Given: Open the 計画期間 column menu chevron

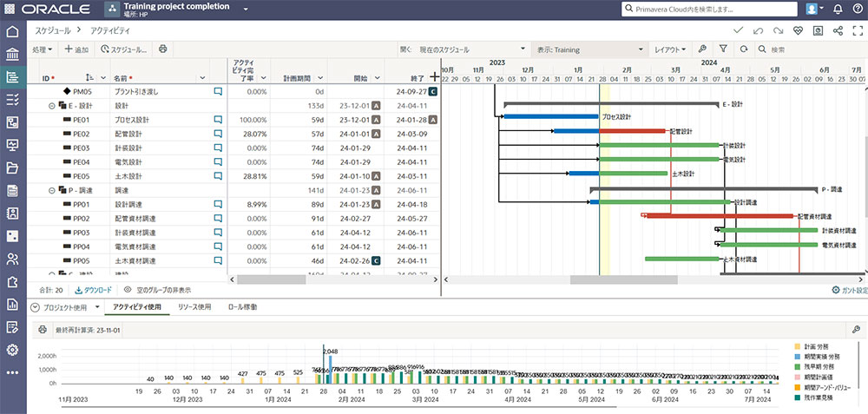Looking at the screenshot, I should point(320,78).
